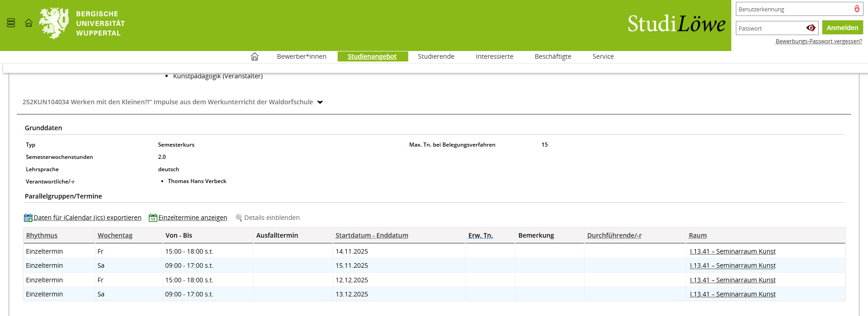Toggle password visibility eye icon

coord(811,28)
